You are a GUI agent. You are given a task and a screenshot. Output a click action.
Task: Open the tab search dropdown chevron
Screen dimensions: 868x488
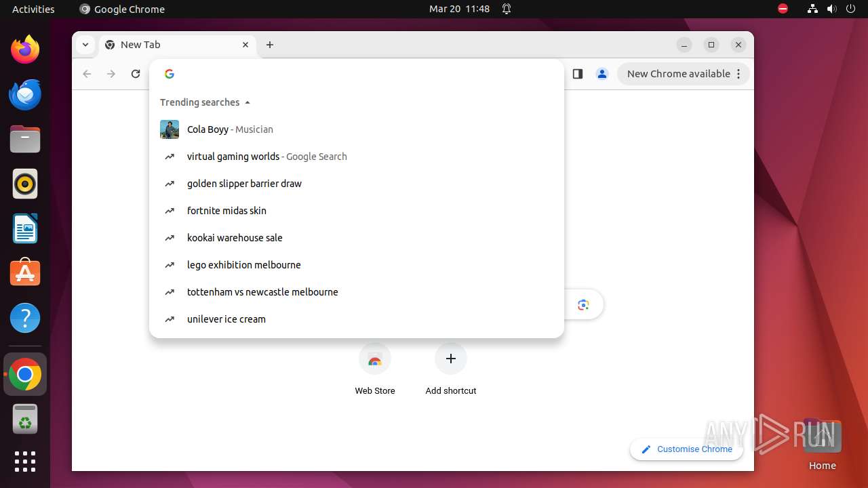coord(85,45)
